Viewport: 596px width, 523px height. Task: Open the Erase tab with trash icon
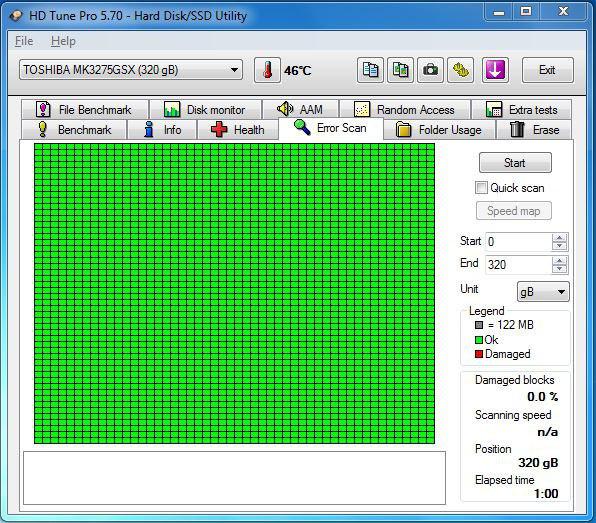534,130
